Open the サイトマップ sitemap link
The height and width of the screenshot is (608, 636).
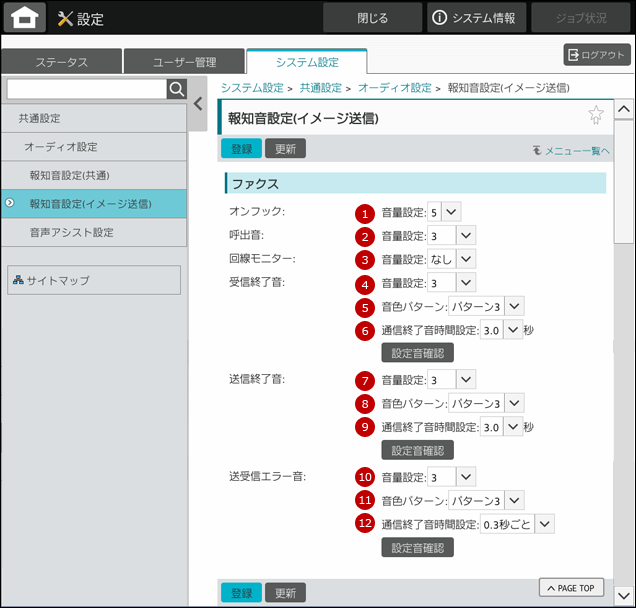[x=94, y=280]
